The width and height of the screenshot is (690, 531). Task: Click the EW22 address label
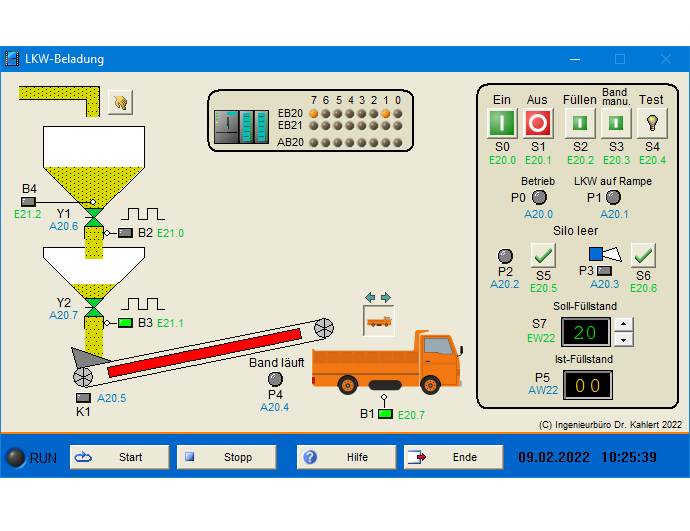coord(541,338)
